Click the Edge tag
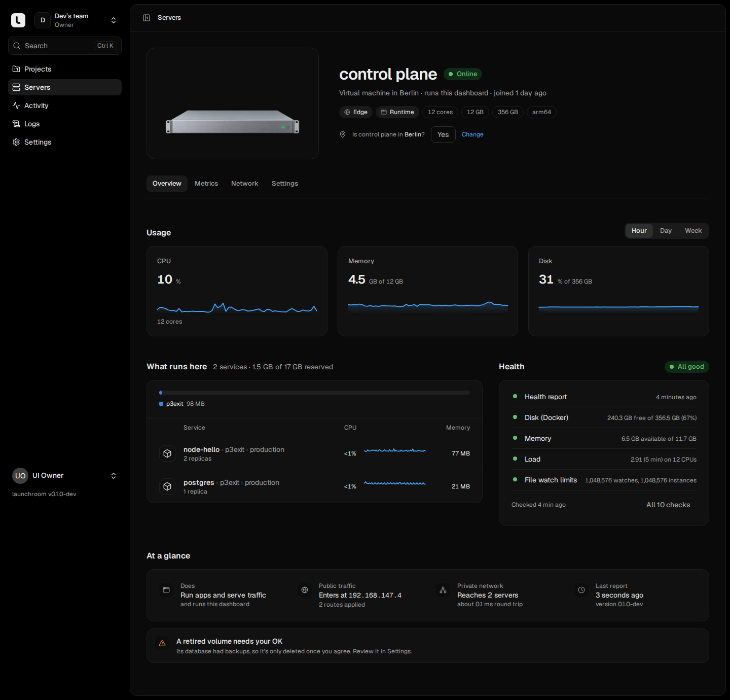The height and width of the screenshot is (700, 730). (356, 112)
